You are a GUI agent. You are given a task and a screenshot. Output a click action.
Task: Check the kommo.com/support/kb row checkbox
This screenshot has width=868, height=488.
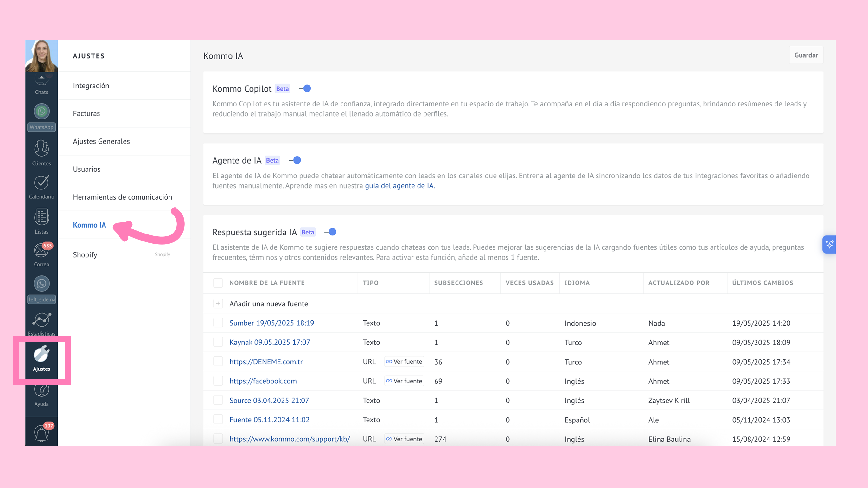(x=218, y=439)
